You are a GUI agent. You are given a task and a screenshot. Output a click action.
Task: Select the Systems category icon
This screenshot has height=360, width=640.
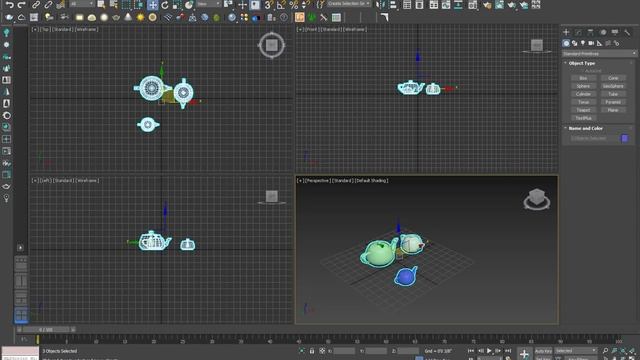pos(616,43)
